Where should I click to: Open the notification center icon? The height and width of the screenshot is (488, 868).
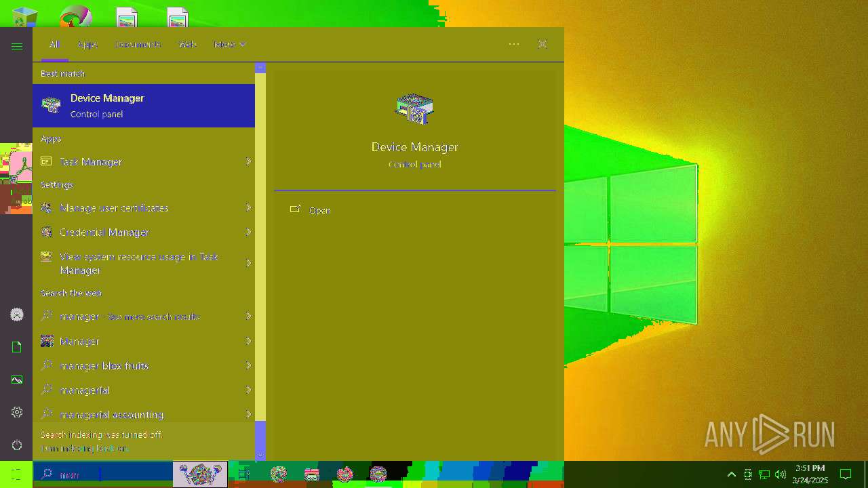(x=846, y=474)
